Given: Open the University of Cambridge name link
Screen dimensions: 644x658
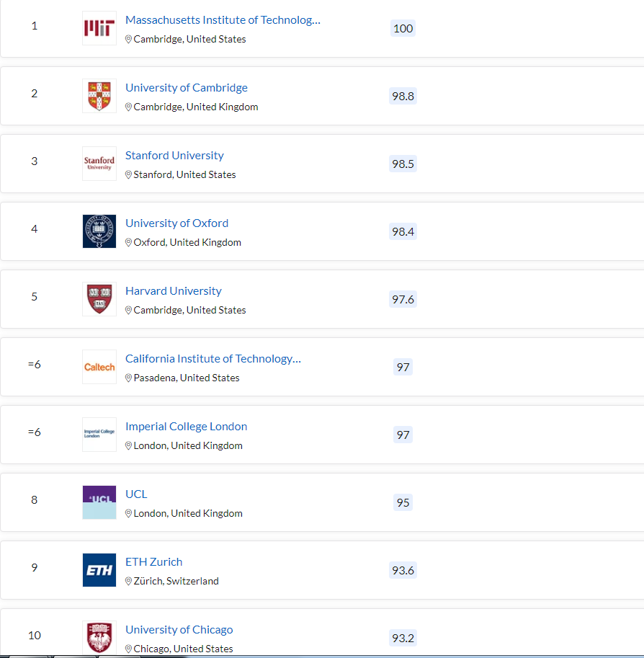Looking at the screenshot, I should tap(187, 88).
